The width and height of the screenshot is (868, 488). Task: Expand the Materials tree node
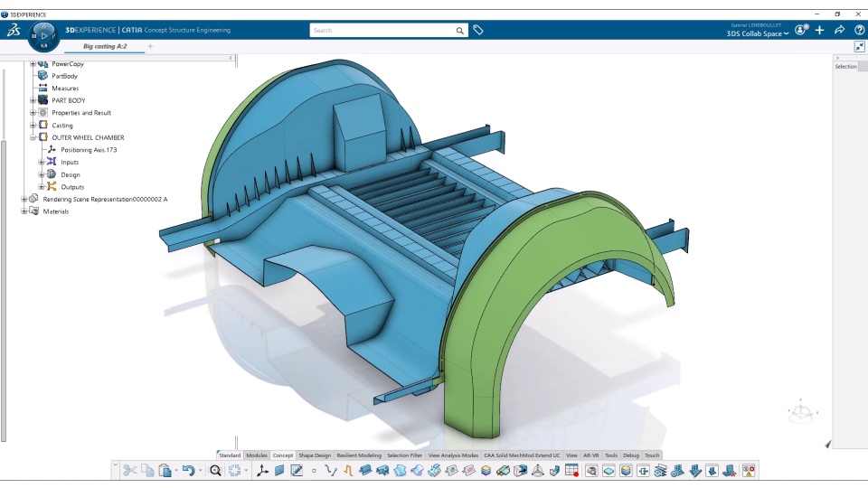[x=24, y=211]
